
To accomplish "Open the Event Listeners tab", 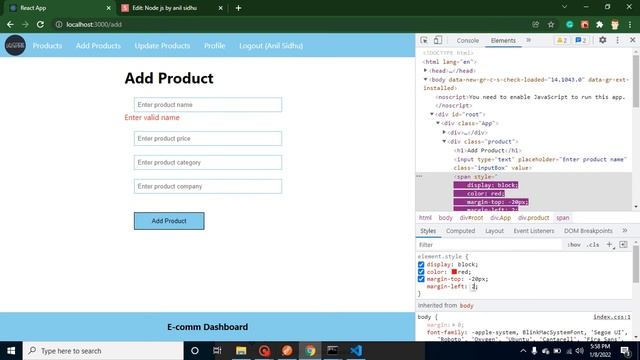I will pos(534,231).
